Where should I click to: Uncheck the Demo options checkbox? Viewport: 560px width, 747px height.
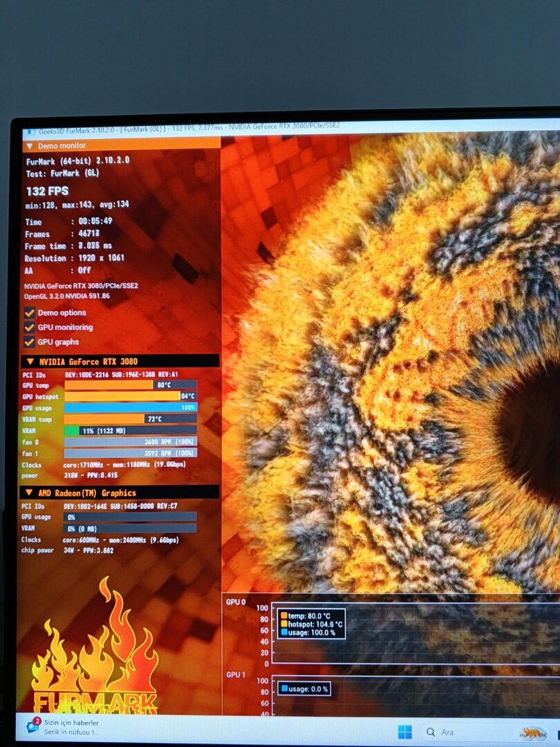(30, 313)
